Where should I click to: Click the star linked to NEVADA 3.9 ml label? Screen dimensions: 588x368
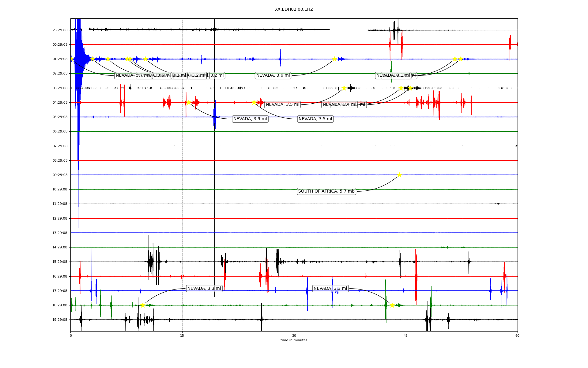(189, 102)
